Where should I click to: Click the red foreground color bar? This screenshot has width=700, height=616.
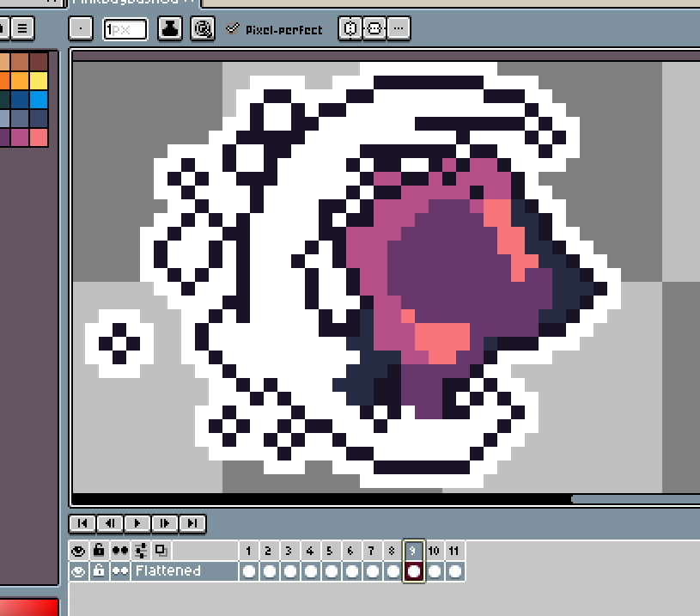pyautogui.click(x=29, y=608)
